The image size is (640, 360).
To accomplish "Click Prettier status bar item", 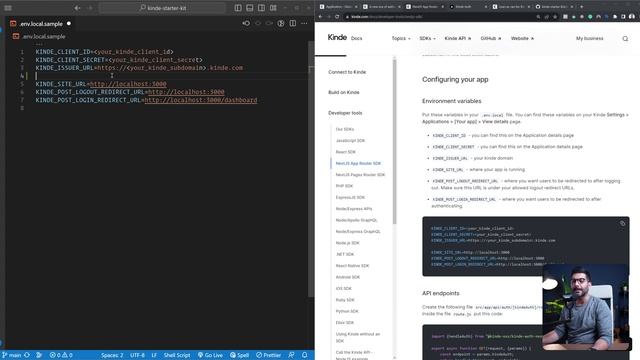I will coord(268,355).
